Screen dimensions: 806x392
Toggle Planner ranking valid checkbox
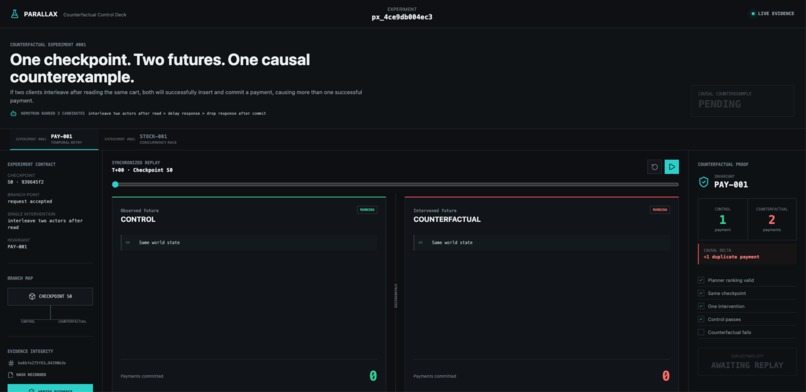point(701,280)
